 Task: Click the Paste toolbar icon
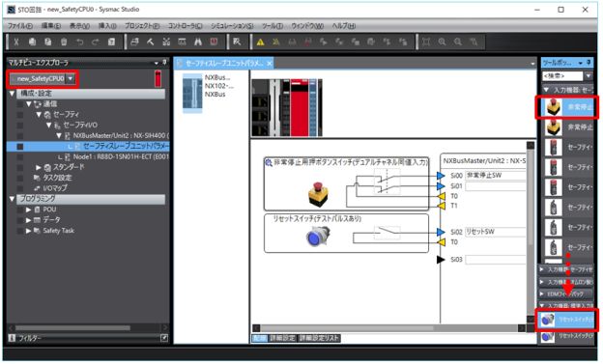point(48,42)
